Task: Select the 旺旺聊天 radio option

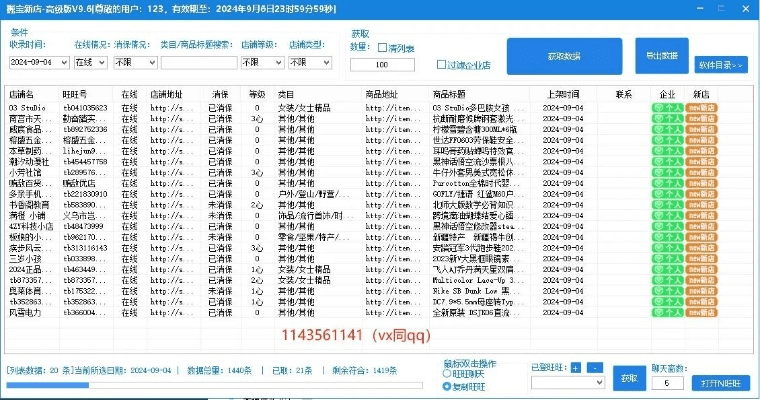Action: tap(447, 374)
